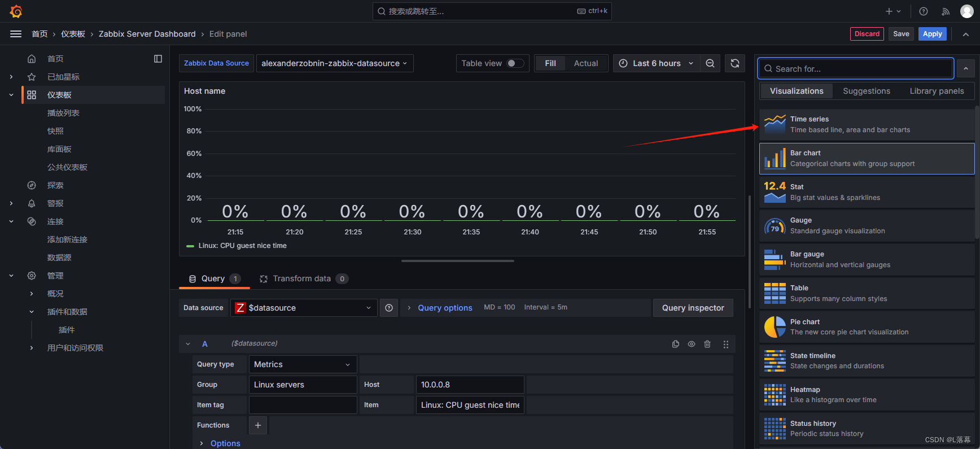Click the Save button
This screenshot has width=980, height=449.
tap(901, 34)
